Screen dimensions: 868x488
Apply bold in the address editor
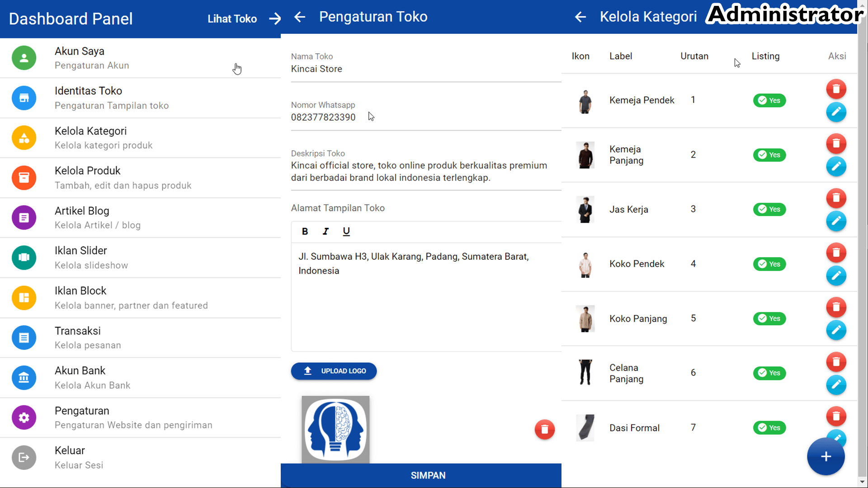(305, 231)
